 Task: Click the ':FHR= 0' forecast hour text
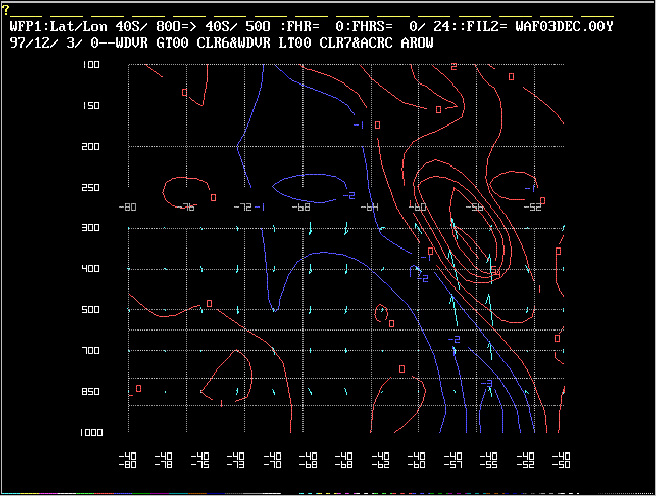(x=311, y=26)
